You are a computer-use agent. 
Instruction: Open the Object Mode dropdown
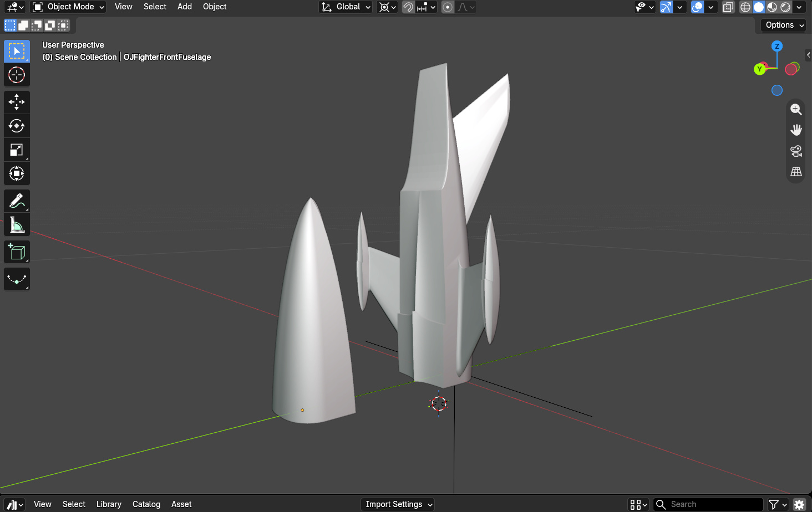68,7
